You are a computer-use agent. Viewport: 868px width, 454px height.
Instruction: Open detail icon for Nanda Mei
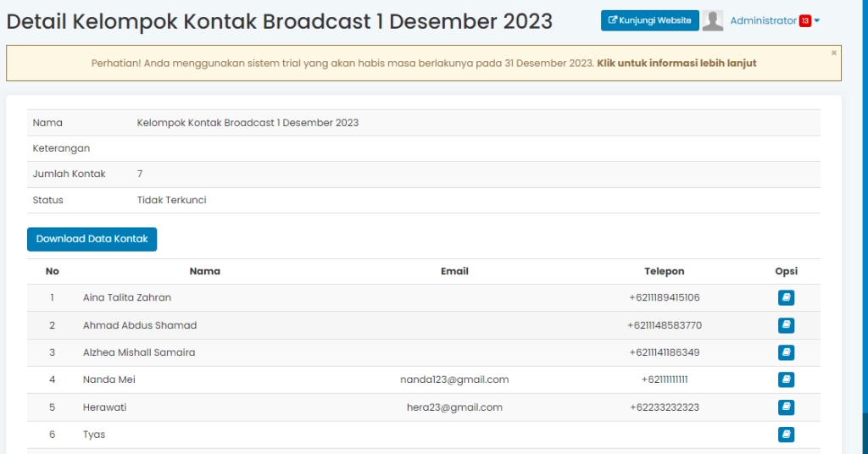coord(786,379)
